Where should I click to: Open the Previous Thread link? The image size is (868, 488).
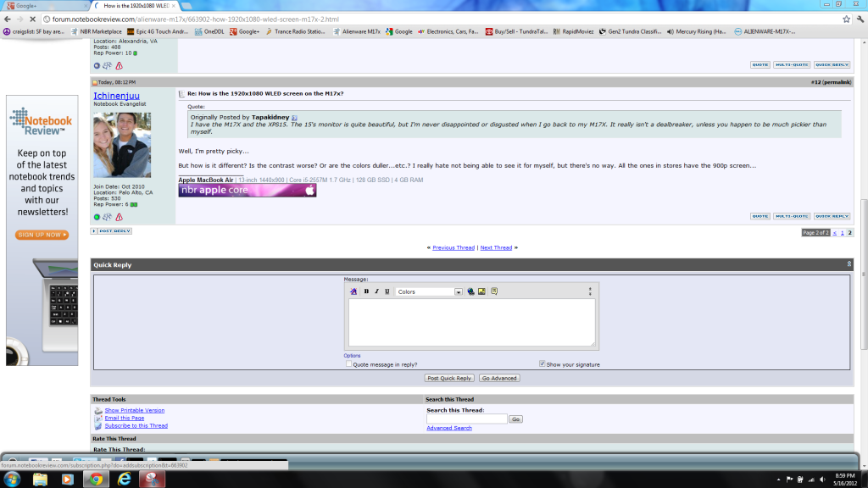(x=453, y=248)
